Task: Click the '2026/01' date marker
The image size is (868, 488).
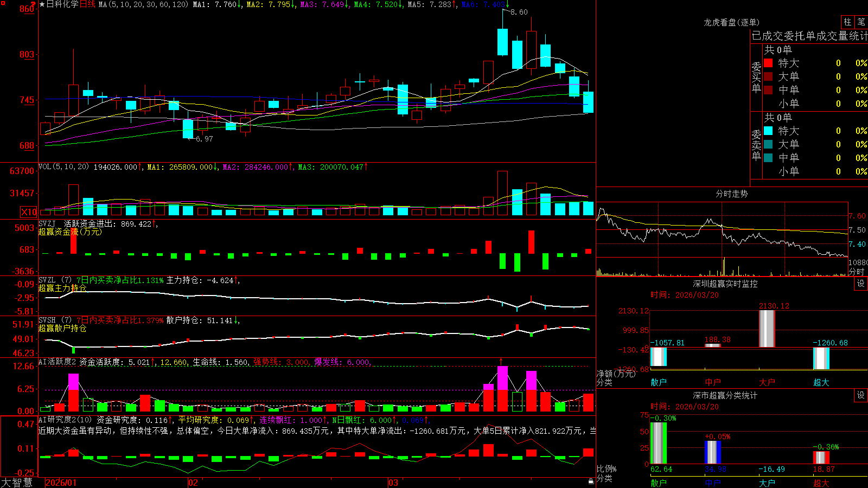Action: tap(61, 483)
